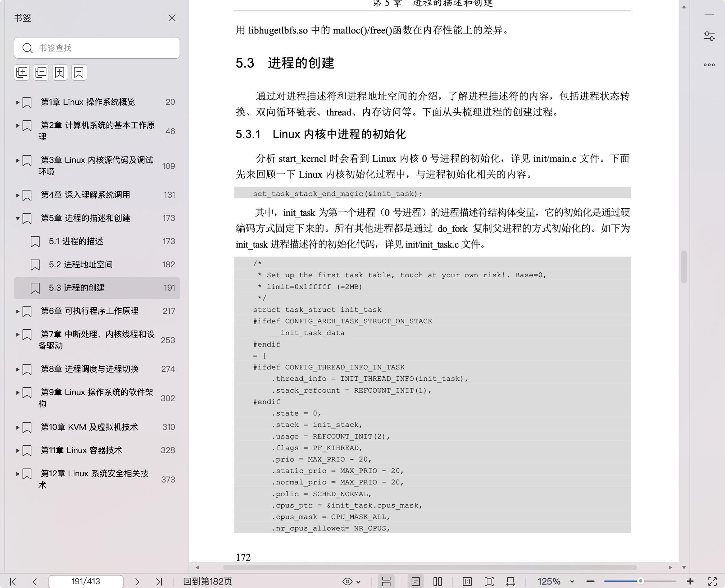Go to next page
725x588 pixels.
tap(137, 582)
